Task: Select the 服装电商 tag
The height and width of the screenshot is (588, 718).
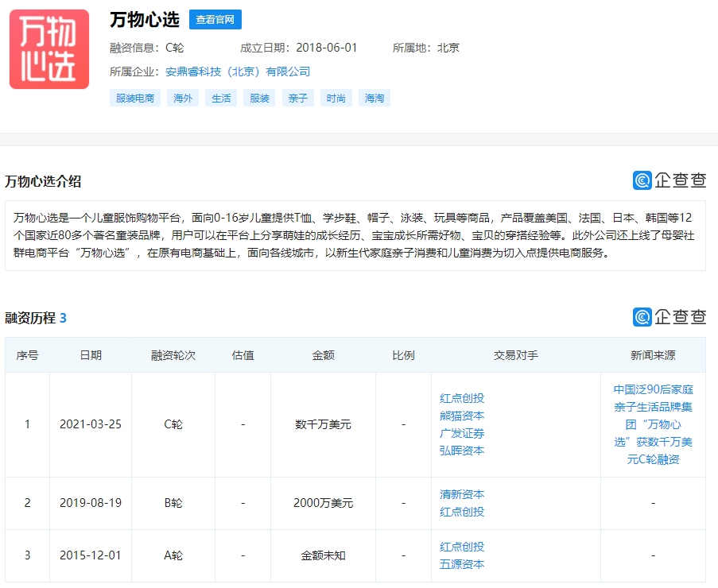Action: pyautogui.click(x=135, y=99)
